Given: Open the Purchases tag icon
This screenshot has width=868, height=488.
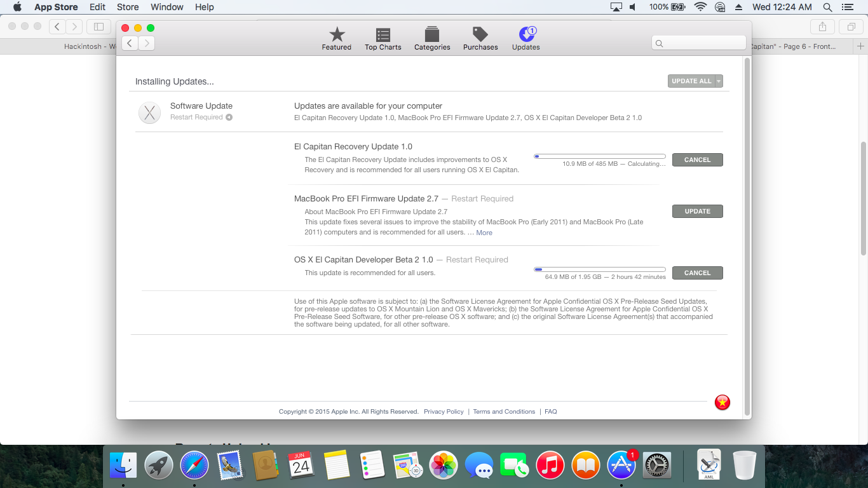Looking at the screenshot, I should (480, 35).
